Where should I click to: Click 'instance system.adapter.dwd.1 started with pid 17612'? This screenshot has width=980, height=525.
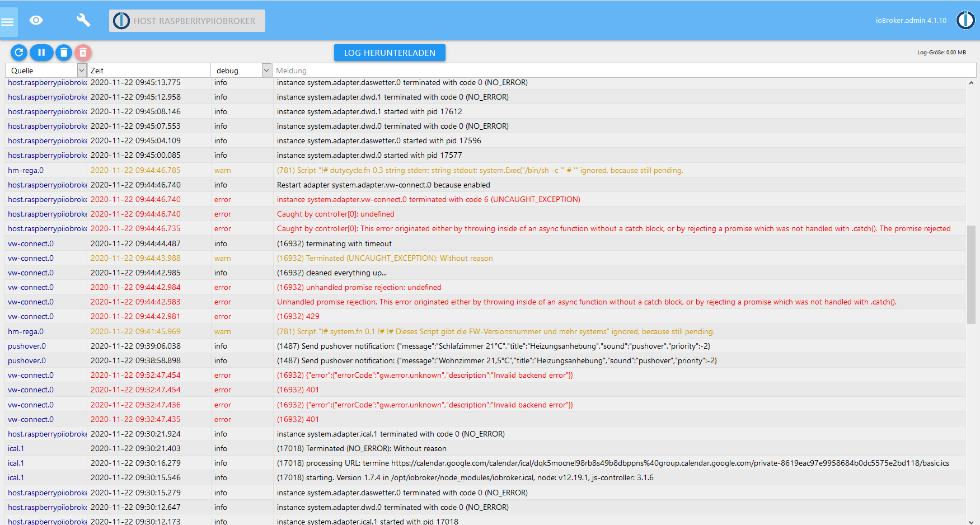coord(369,111)
